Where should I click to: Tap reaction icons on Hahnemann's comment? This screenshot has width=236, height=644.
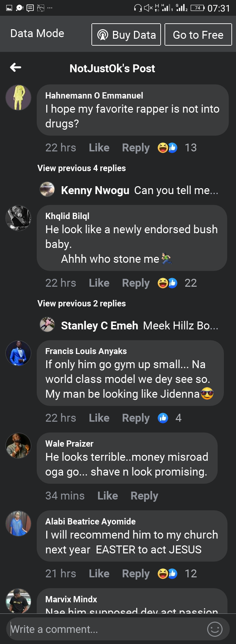167,148
